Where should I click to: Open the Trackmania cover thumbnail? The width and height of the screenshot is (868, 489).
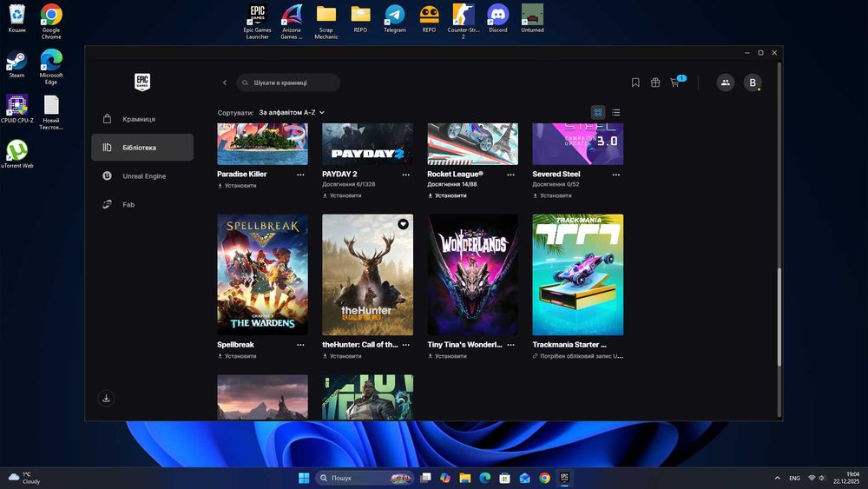[578, 274]
